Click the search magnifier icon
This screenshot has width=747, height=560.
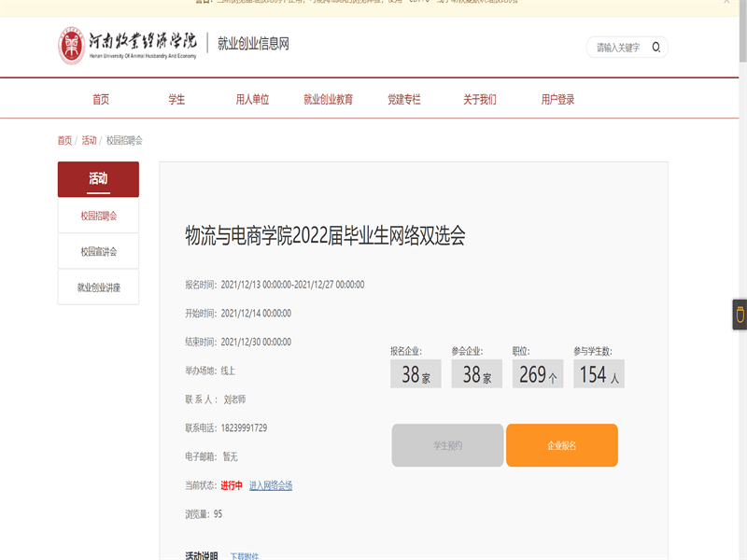click(656, 47)
